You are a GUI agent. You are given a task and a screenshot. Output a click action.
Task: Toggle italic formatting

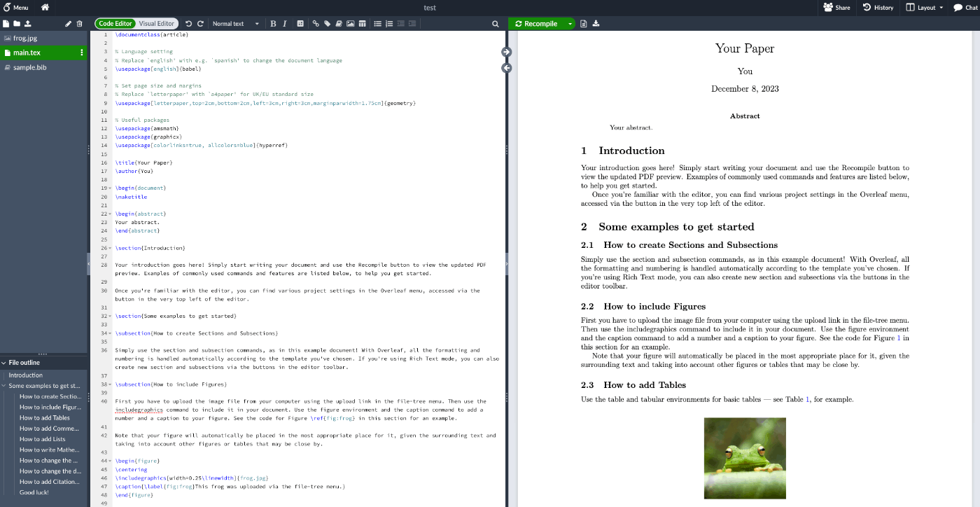pos(284,24)
